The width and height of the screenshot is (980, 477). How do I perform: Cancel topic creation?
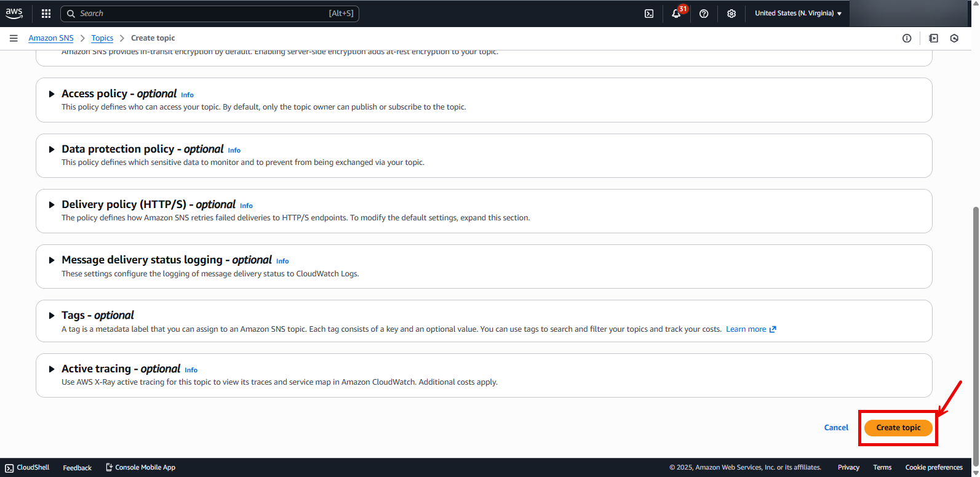tap(835, 428)
